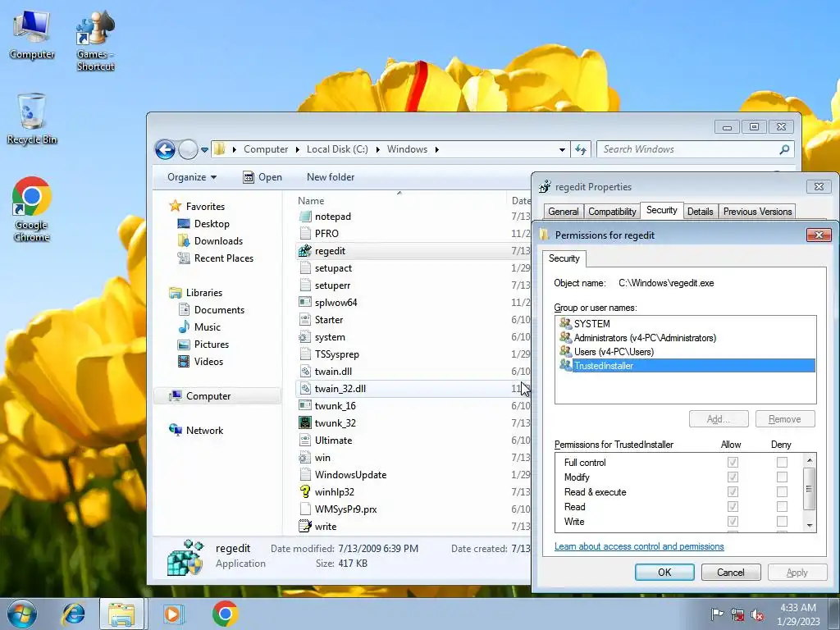
Task: Click the refresh button beside address bar
Action: click(x=581, y=149)
